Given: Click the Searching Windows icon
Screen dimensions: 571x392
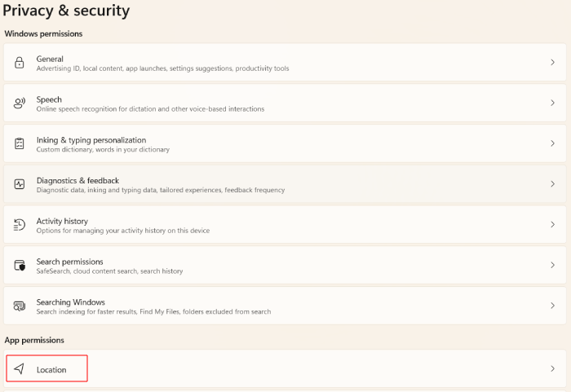Looking at the screenshot, I should click(20, 306).
